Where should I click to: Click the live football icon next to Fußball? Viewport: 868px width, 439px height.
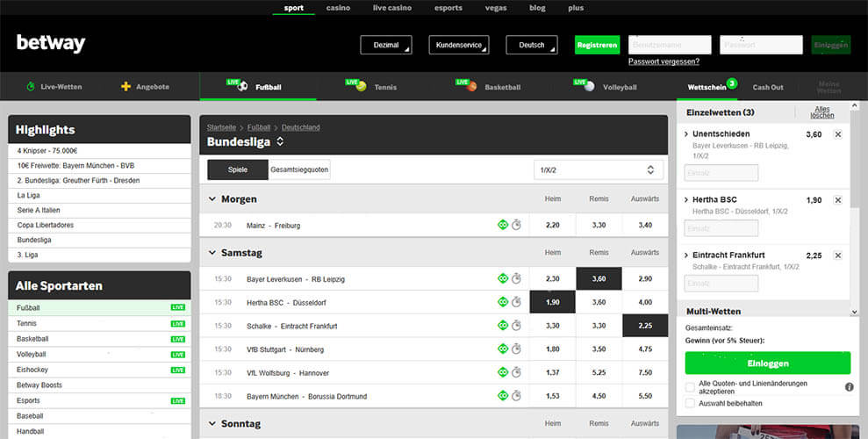pyautogui.click(x=238, y=84)
